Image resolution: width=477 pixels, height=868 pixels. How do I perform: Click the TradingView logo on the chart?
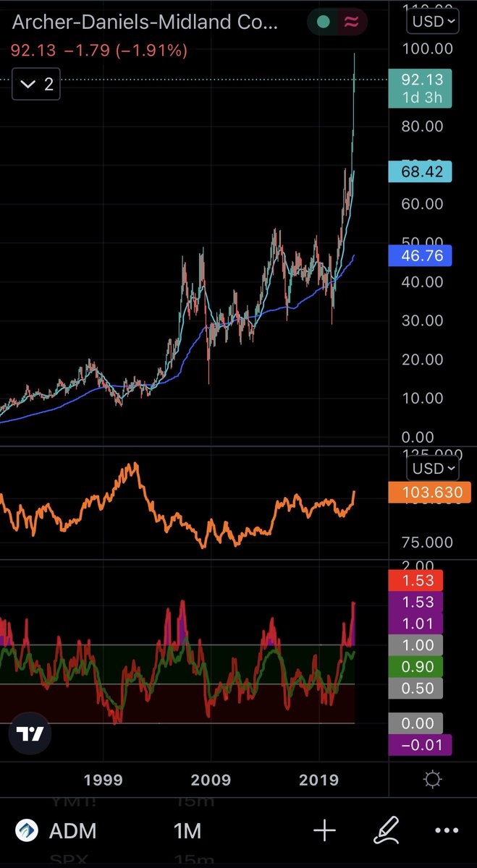31,733
